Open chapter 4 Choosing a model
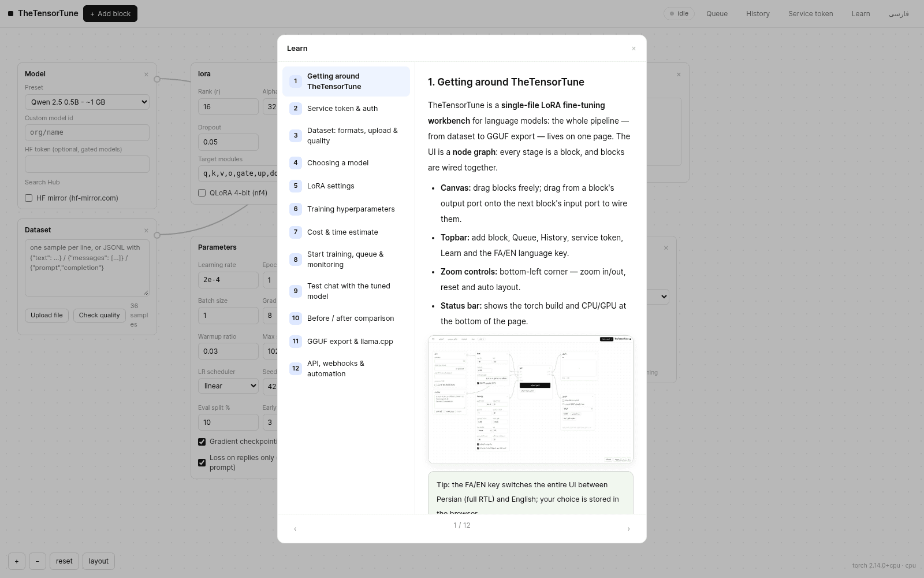Viewport: 924px width, 578px height. [346, 163]
